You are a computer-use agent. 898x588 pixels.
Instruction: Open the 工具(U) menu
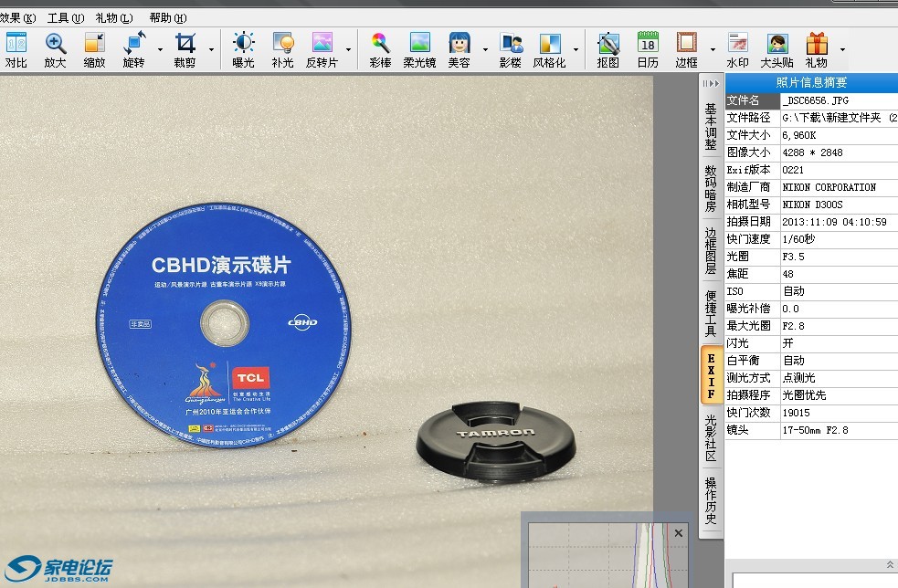click(66, 17)
